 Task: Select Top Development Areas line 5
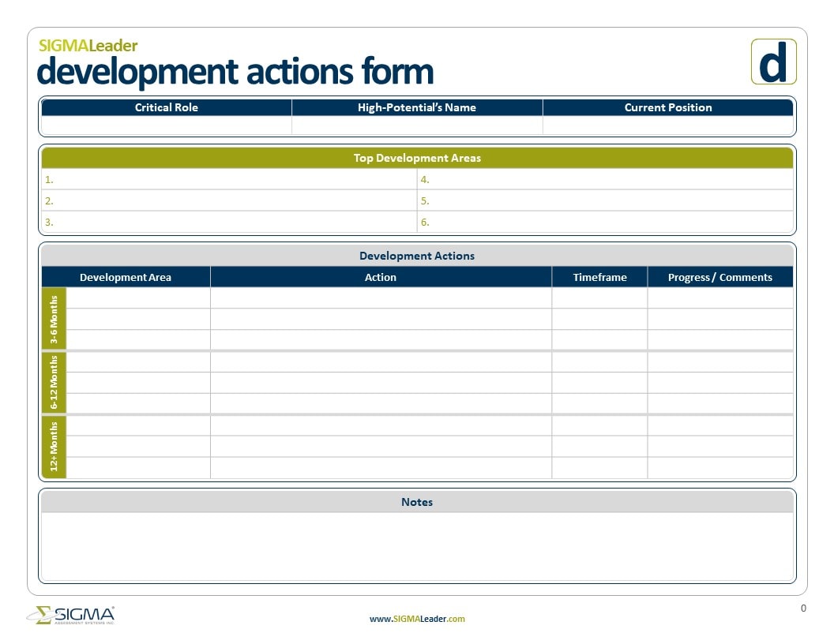pos(605,200)
